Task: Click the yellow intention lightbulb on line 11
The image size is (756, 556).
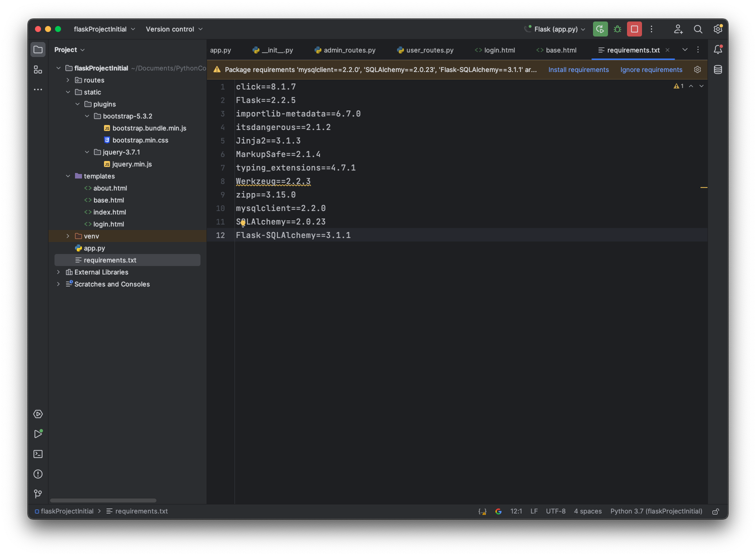Action: click(x=243, y=223)
